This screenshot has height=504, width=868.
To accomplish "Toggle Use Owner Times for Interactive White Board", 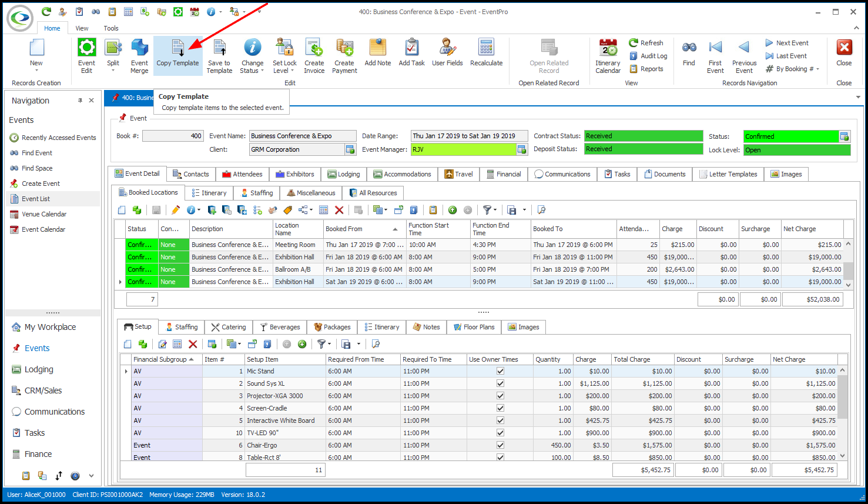I will (x=500, y=420).
